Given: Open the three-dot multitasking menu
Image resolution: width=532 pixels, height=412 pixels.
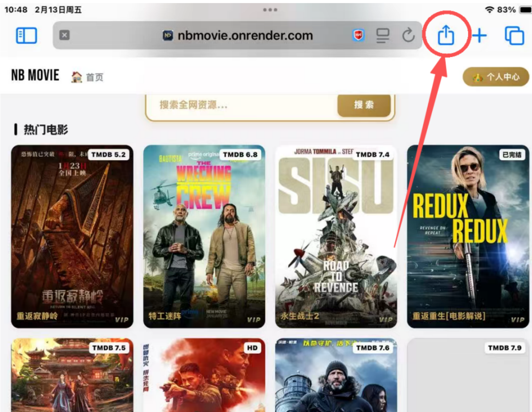Looking at the screenshot, I should (x=270, y=10).
